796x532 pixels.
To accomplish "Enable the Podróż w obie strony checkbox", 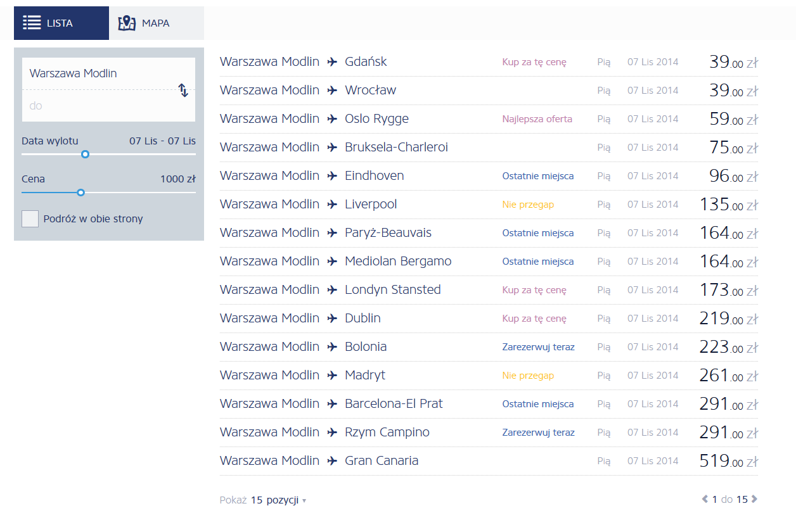I will point(30,219).
